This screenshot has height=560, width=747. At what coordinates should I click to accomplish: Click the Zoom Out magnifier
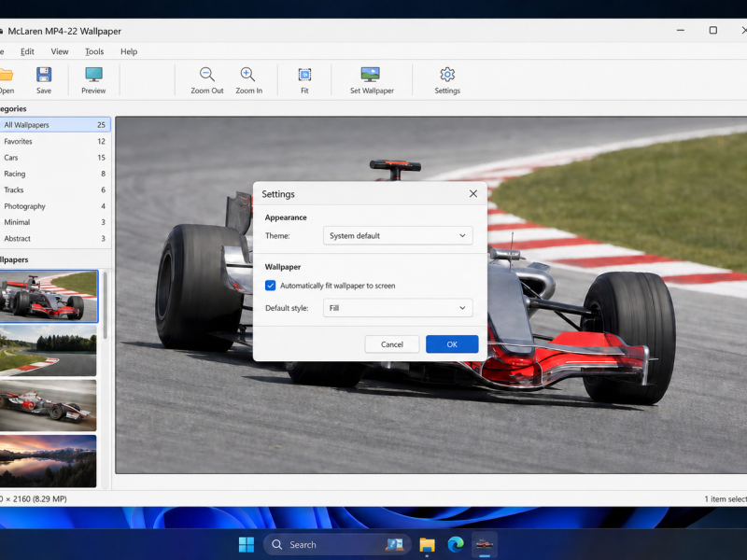(206, 75)
